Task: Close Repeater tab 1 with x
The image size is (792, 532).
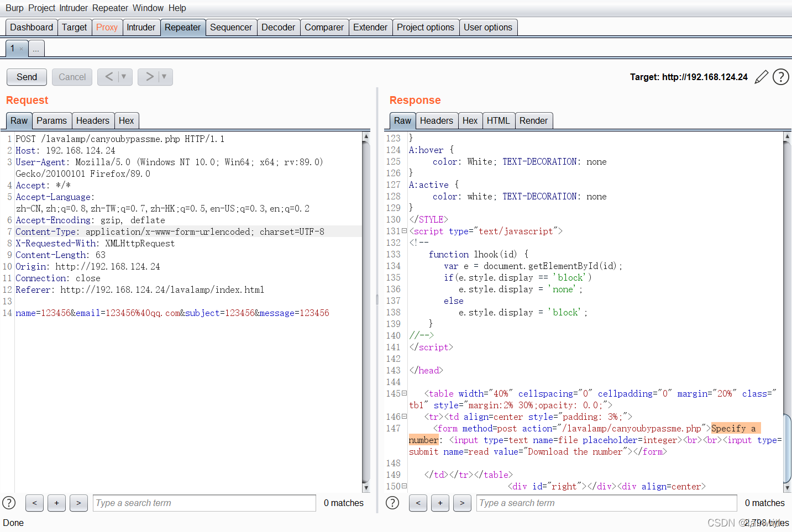Action: (x=22, y=49)
